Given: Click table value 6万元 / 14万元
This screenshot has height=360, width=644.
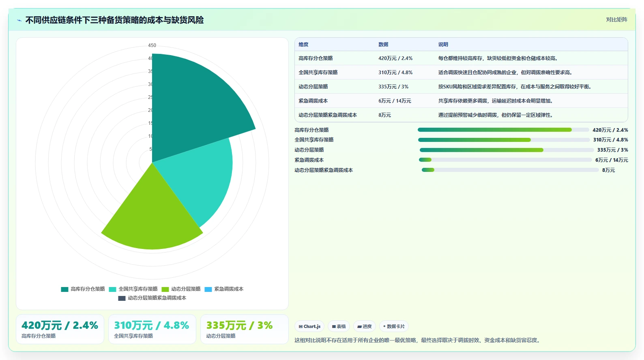Looking at the screenshot, I should tap(395, 101).
